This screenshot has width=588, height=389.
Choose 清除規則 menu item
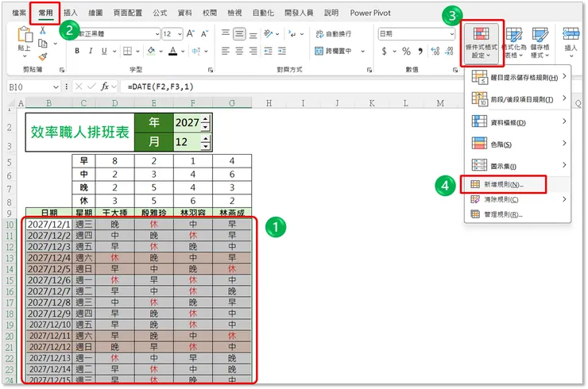coord(517,199)
